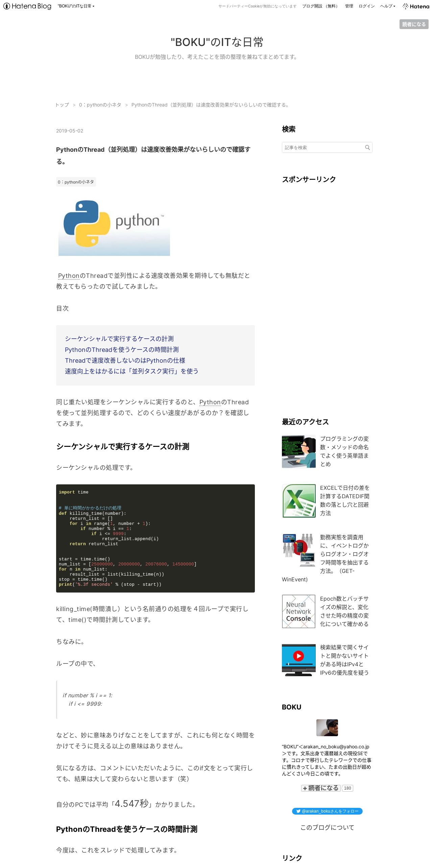Click the 最近のアクセス heading

coord(305,422)
